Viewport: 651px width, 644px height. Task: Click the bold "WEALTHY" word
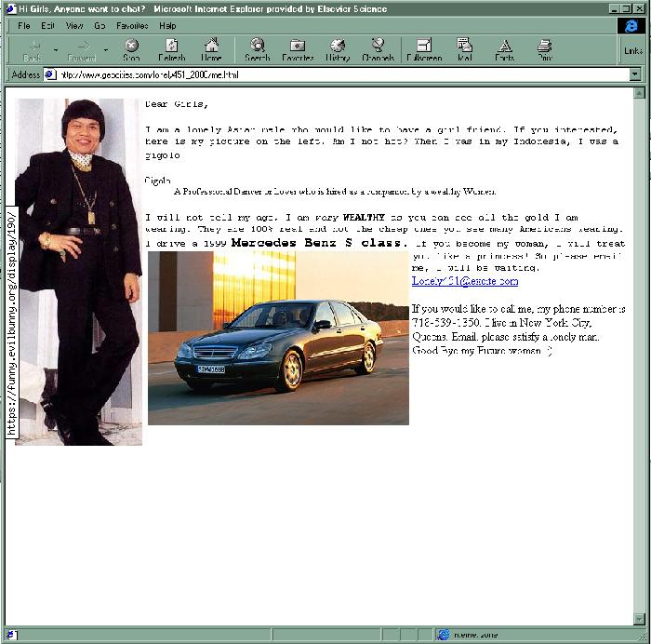click(364, 217)
